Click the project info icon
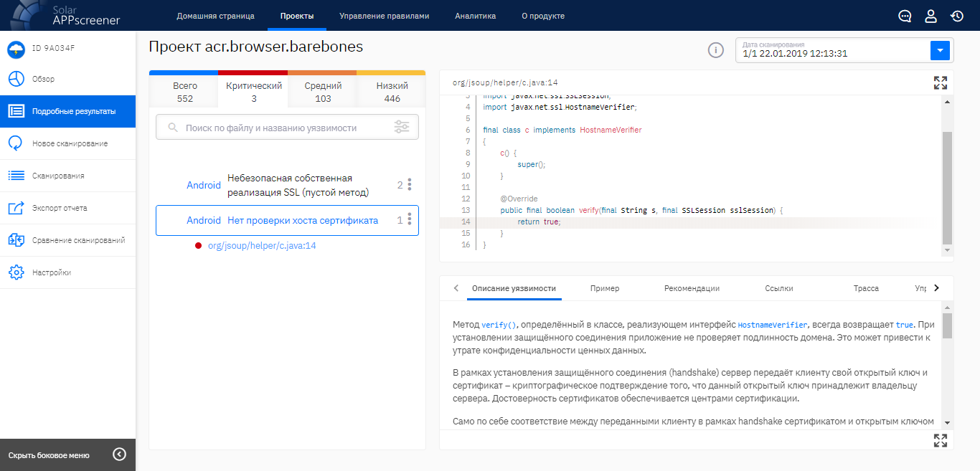This screenshot has height=471, width=980. 715,50
